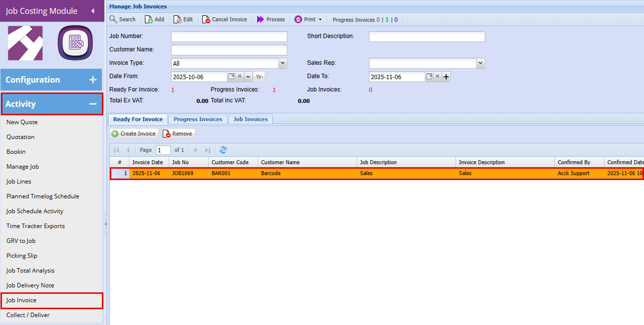Viewport: 644px width, 325px height.
Task: Click the purple H logo tile
Action: coord(25,43)
